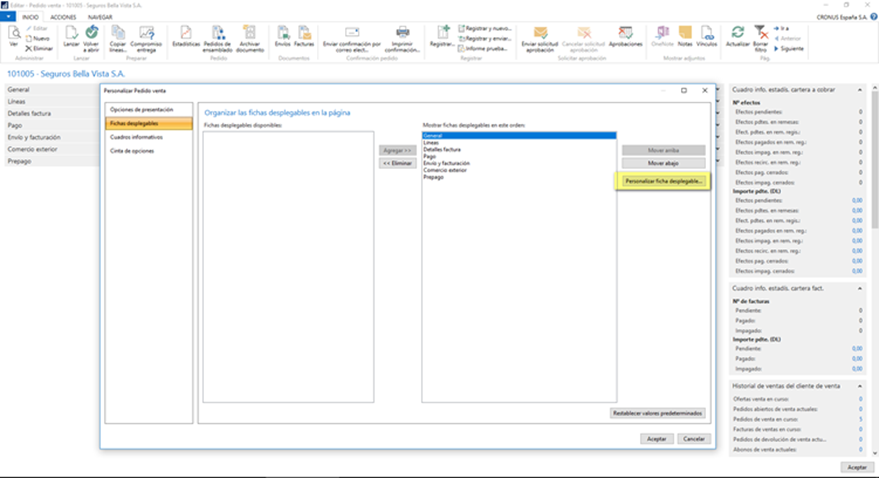The width and height of the screenshot is (879, 478).
Task: Switch to the NAVEGAR ribbon tab
Action: click(100, 17)
